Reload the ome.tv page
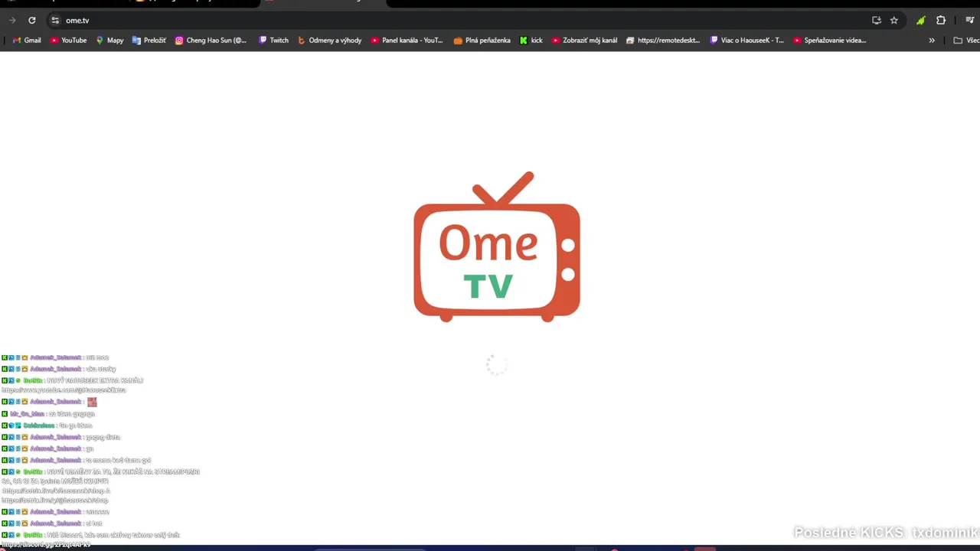Screen dimensions: 980x551 (31, 21)
